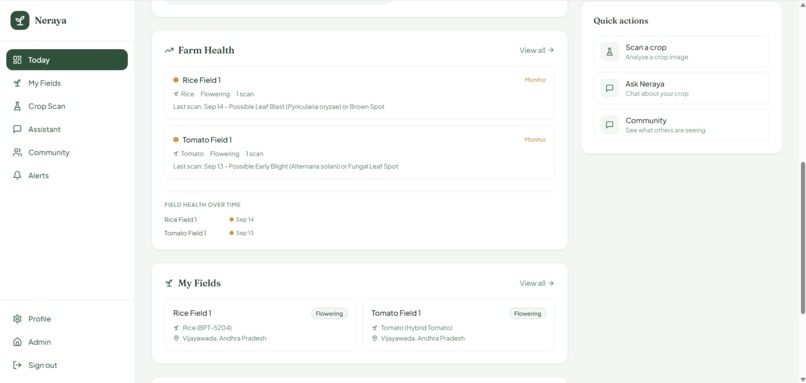This screenshot has width=806, height=383.
Task: Click the Community people icon in sidebar
Action: [17, 152]
